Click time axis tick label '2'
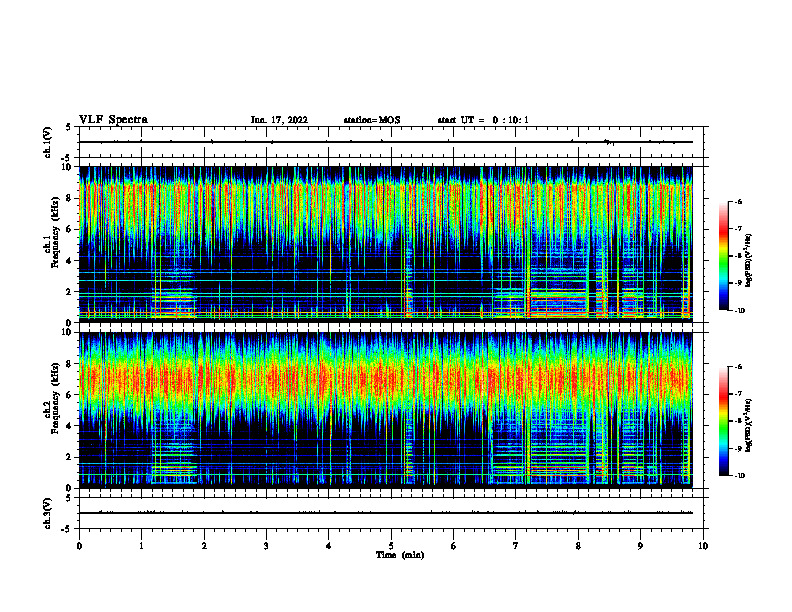 tap(204, 546)
